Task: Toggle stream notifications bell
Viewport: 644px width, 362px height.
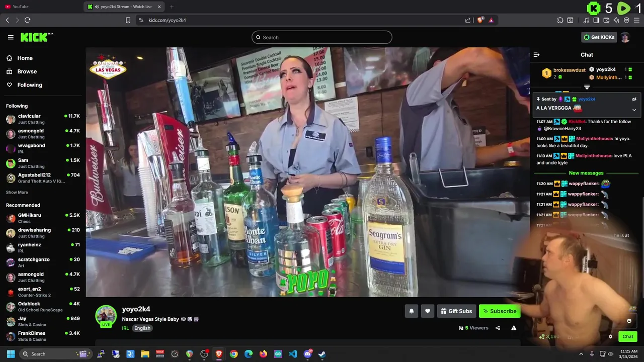Action: pyautogui.click(x=412, y=311)
